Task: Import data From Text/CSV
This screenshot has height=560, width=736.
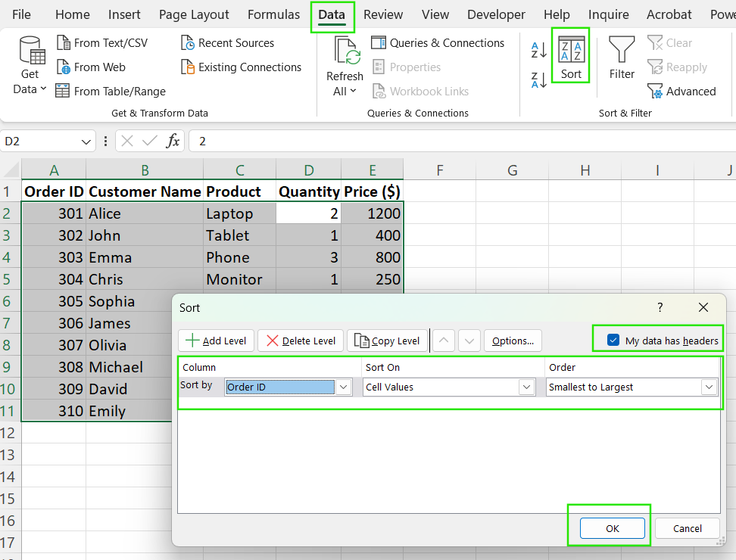Action: [x=102, y=42]
